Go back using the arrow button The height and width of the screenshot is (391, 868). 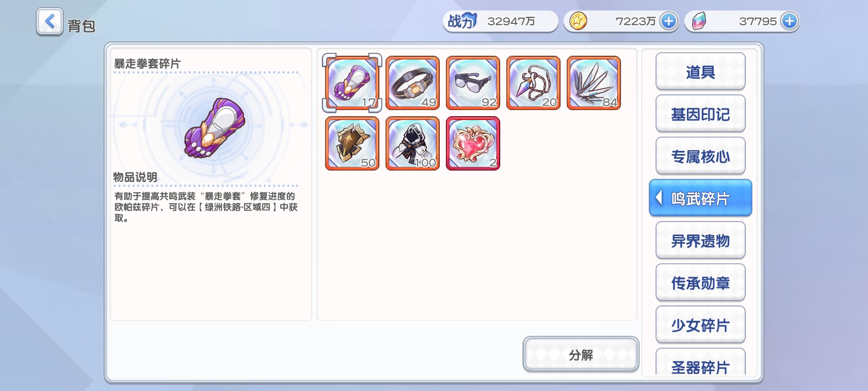(50, 21)
